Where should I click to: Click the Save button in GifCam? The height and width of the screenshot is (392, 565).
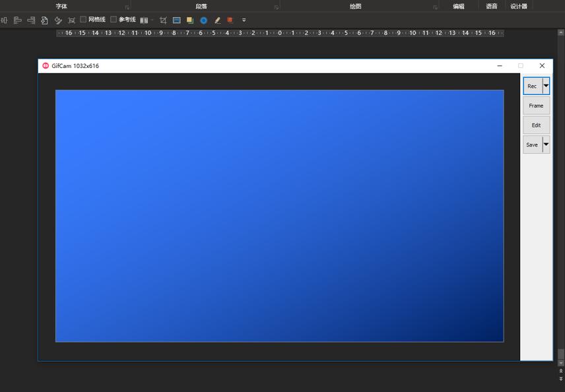click(x=532, y=145)
